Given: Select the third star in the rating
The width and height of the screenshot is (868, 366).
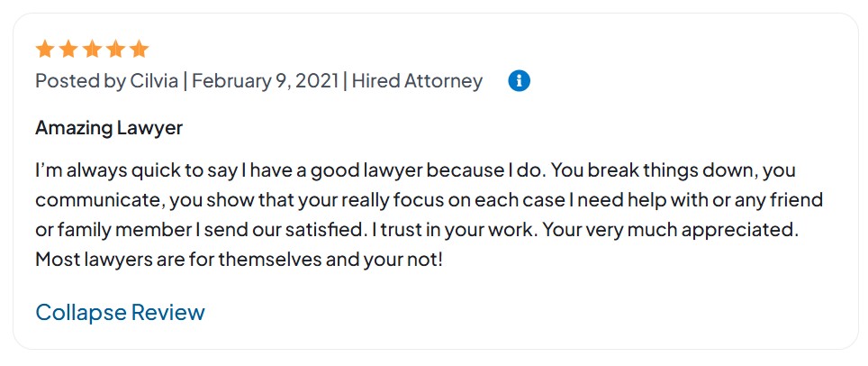Looking at the screenshot, I should pyautogui.click(x=92, y=49).
